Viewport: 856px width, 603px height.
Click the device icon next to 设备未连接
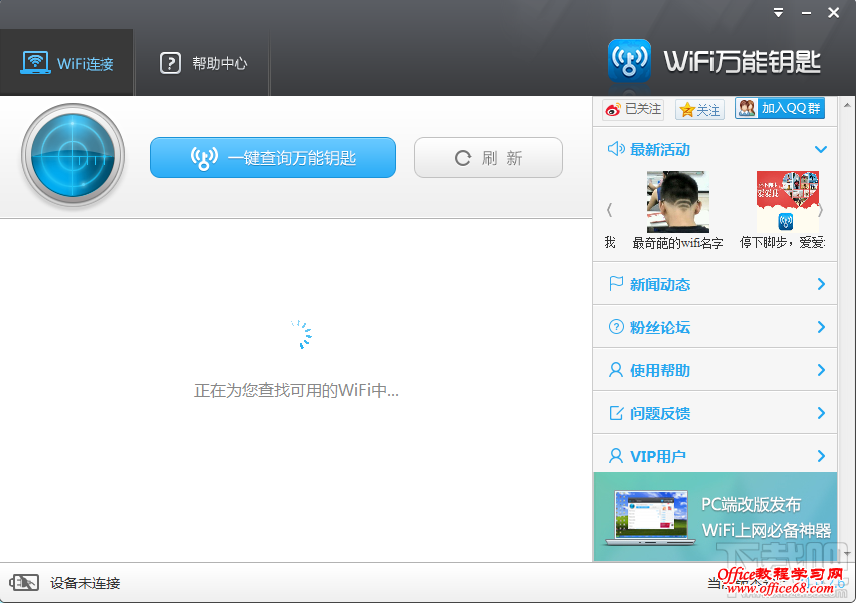pos(24,582)
